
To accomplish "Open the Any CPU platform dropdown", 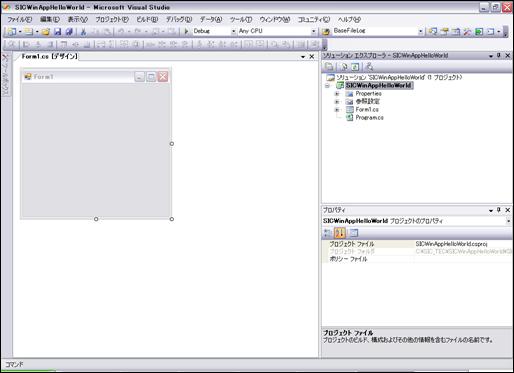I will [277, 31].
